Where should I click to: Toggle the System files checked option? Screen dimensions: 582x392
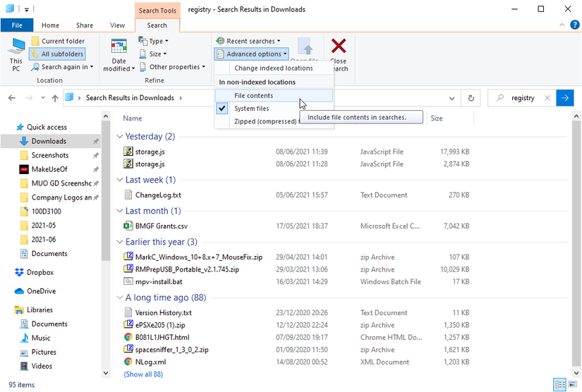tap(274, 109)
